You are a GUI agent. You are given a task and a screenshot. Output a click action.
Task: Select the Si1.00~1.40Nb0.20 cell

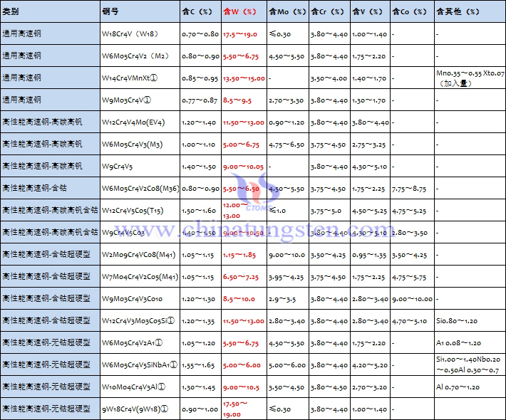[470, 365]
